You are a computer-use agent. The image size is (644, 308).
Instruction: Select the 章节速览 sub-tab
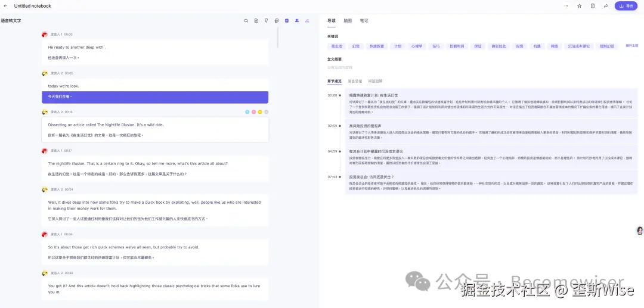pyautogui.click(x=335, y=81)
